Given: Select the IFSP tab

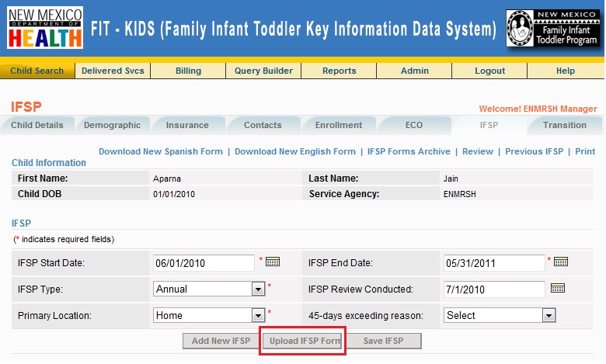Looking at the screenshot, I should coord(489,125).
